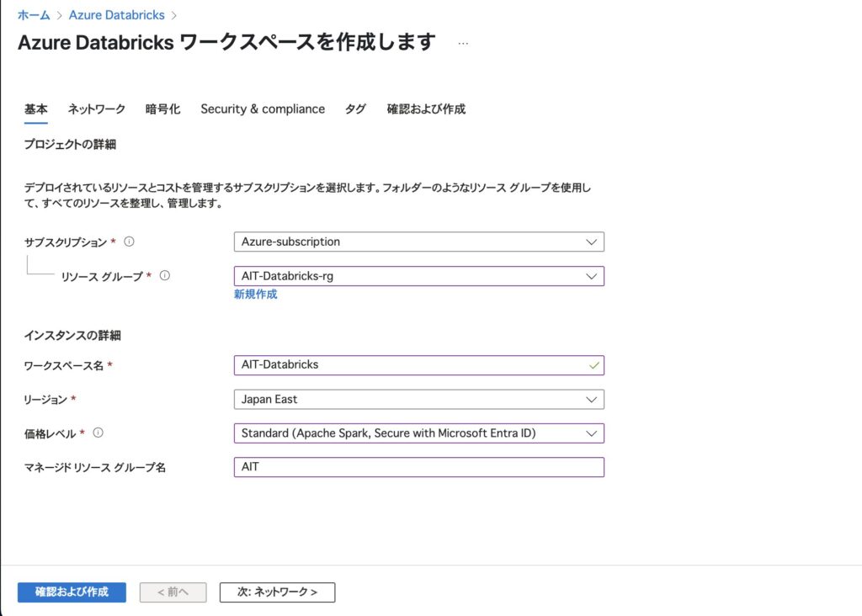Open the Japan East region dropdown
The width and height of the screenshot is (862, 616).
pos(419,400)
